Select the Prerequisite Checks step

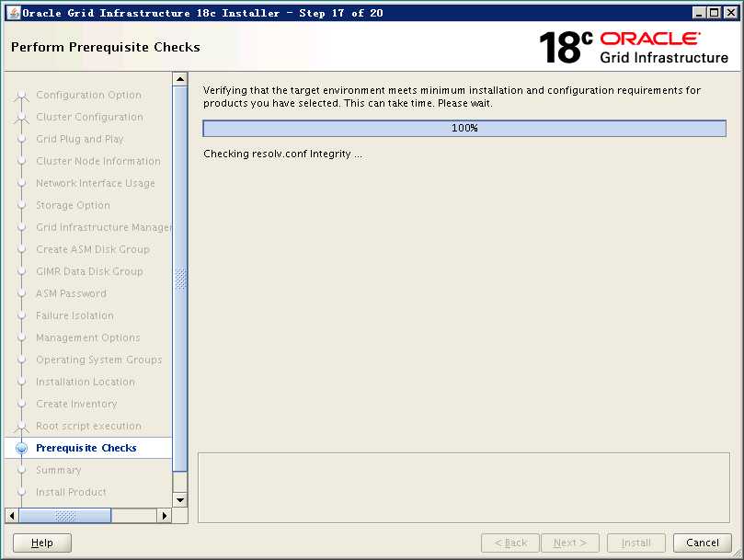(86, 448)
